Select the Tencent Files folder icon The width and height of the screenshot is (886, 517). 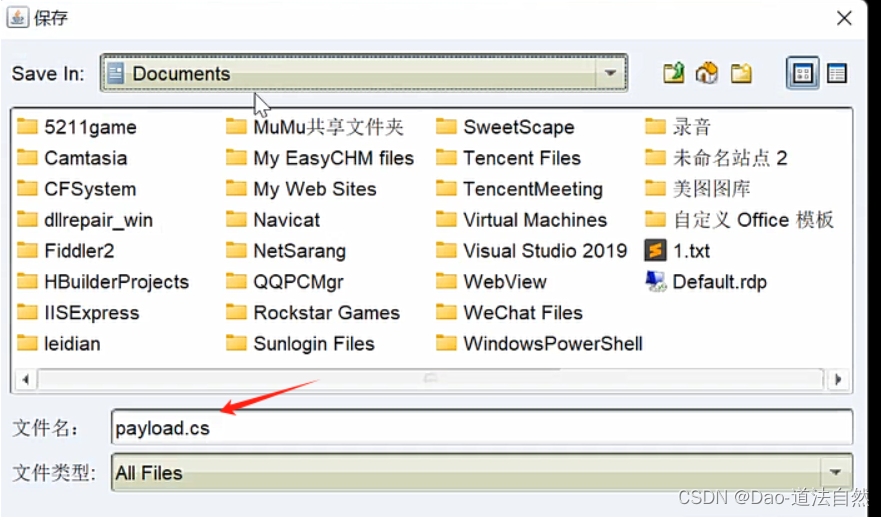click(x=446, y=157)
